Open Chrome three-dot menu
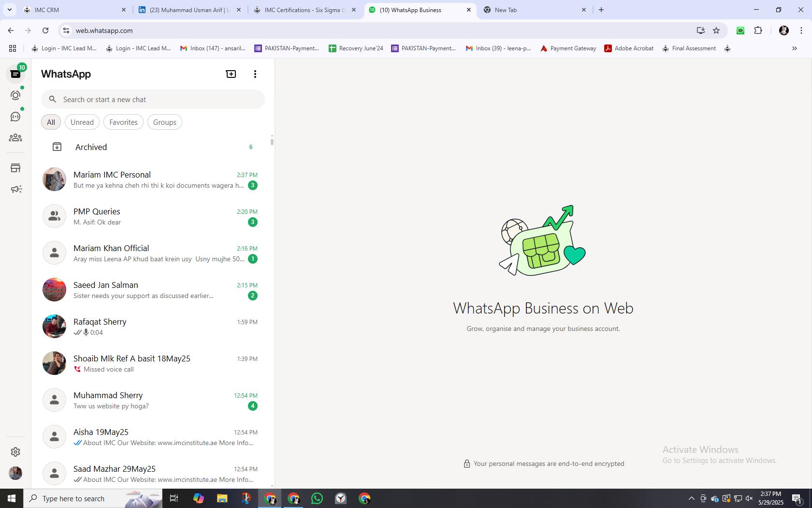 point(801,30)
